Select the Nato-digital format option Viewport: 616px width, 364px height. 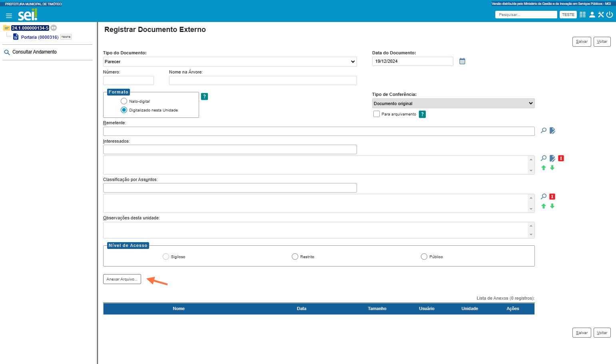point(124,101)
